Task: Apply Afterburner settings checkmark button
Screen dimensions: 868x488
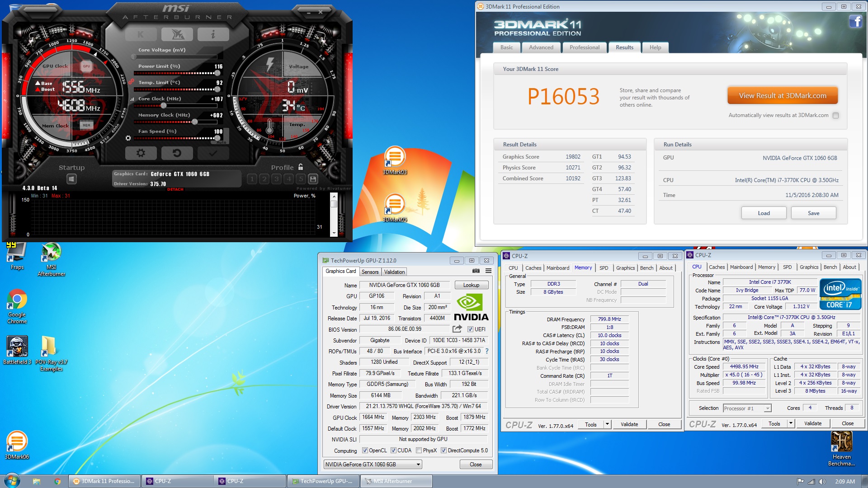Action: coord(213,153)
